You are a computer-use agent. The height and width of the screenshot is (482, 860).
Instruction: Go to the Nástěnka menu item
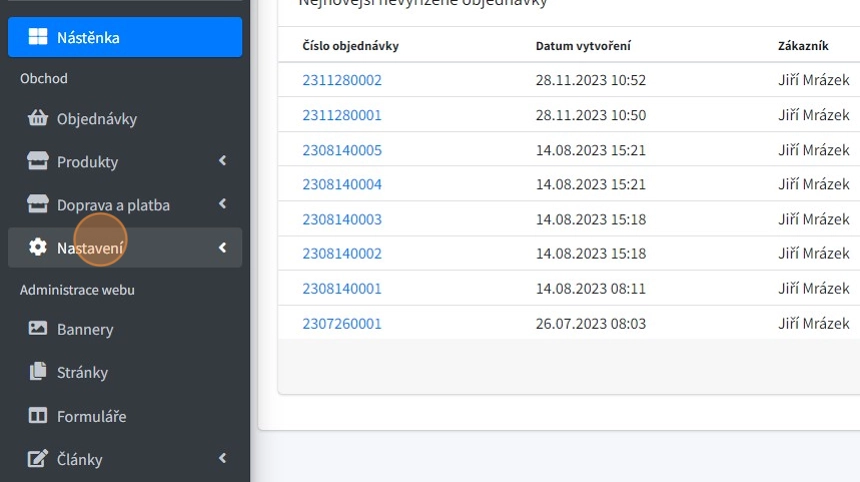[88, 38]
